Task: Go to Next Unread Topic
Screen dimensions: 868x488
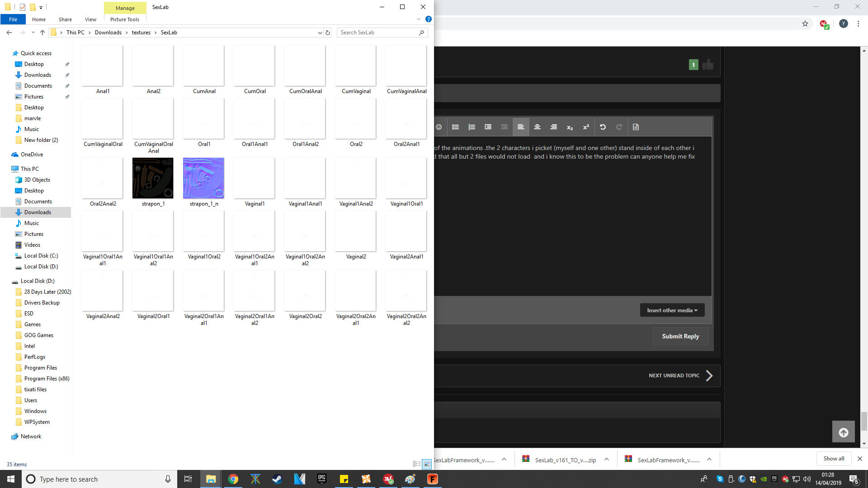Action: [x=681, y=375]
